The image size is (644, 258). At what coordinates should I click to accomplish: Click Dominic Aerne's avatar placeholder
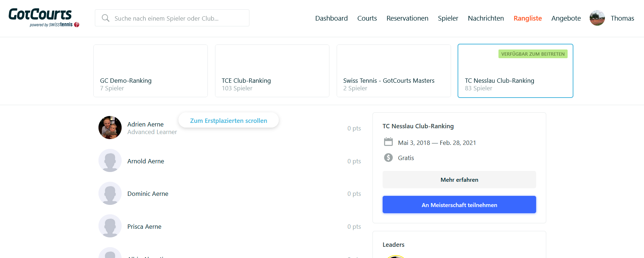click(110, 193)
